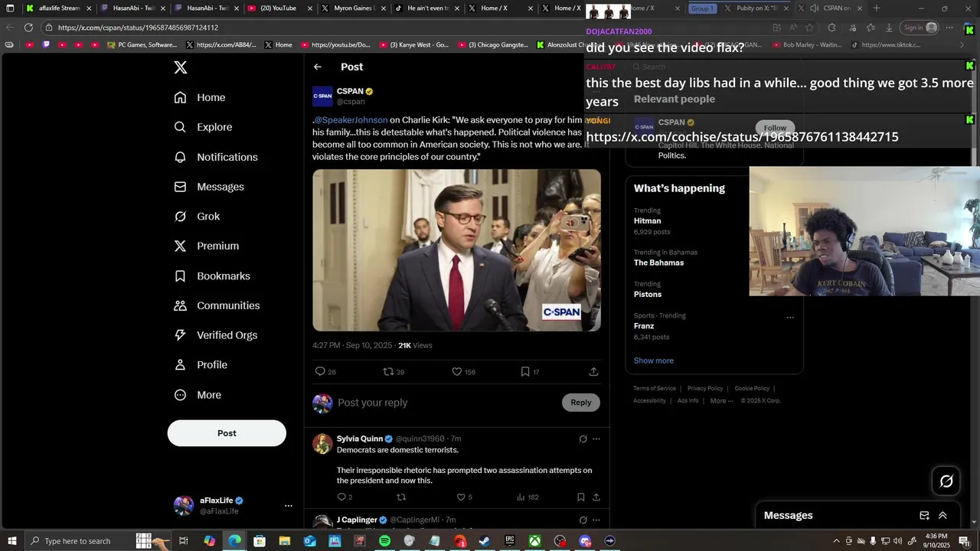Screen dimensions: 980x551
Task: Share the CSPAN post via share icon
Action: (593, 372)
